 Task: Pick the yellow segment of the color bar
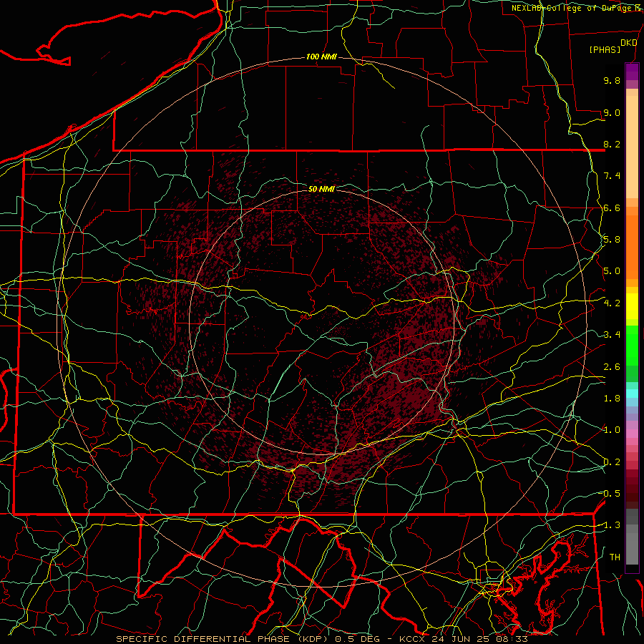(632, 306)
